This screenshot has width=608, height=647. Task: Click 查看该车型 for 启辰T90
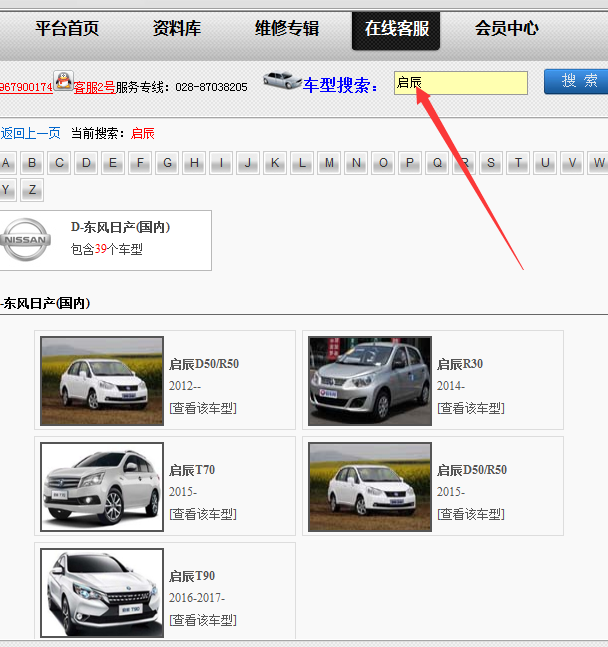tap(203, 620)
